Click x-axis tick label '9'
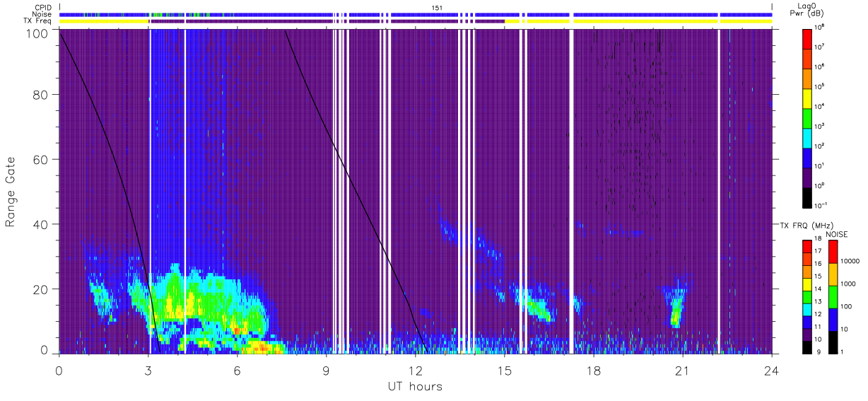 click(326, 370)
